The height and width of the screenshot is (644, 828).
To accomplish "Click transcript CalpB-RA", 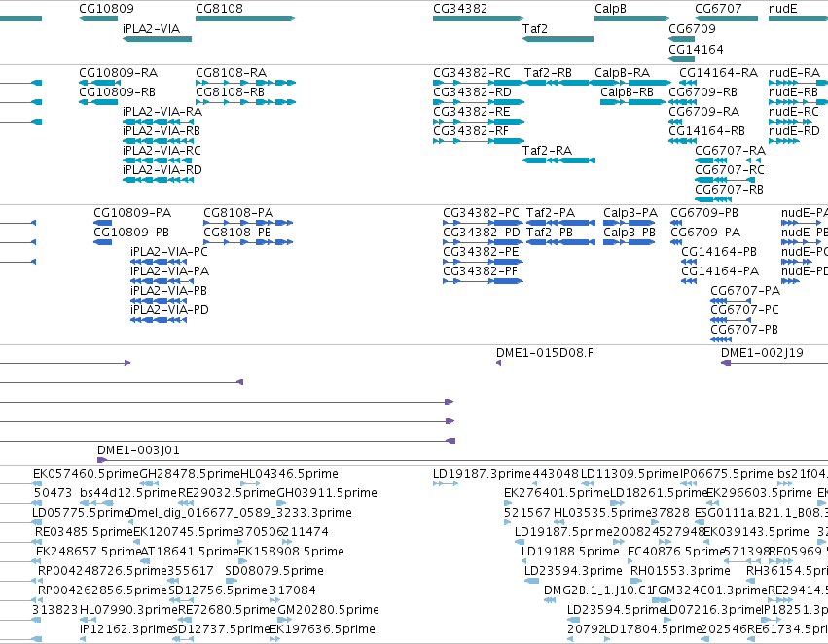I will point(622,72).
